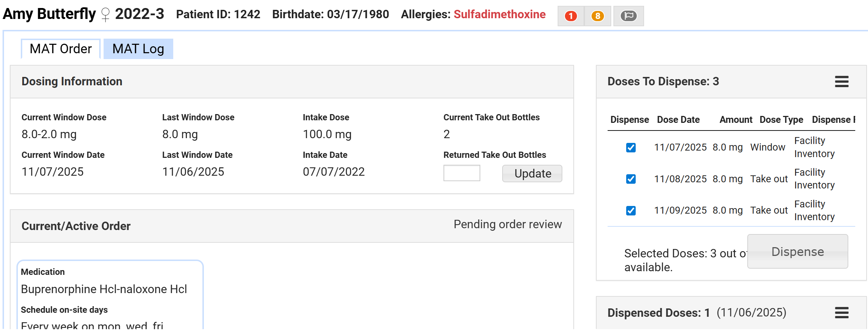Image resolution: width=868 pixels, height=331 pixels.
Task: Click the Dose Date column header
Action: click(x=678, y=120)
